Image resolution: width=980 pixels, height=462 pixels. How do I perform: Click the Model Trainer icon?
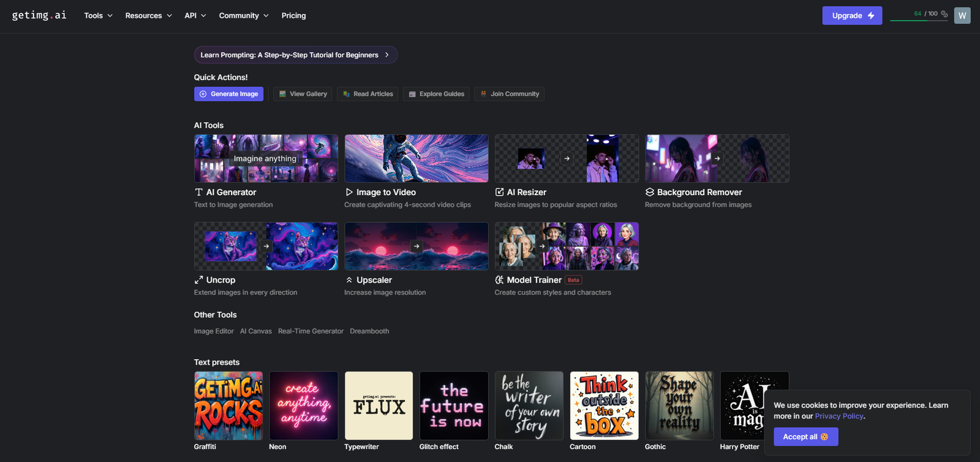pyautogui.click(x=499, y=280)
